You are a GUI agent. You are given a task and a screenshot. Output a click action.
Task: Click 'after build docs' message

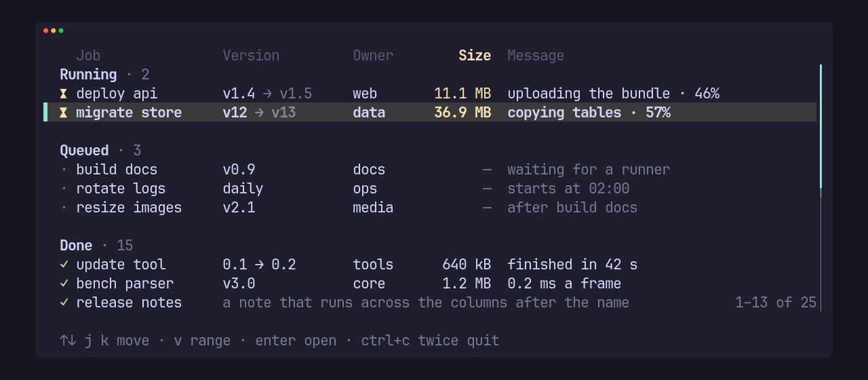tap(572, 208)
